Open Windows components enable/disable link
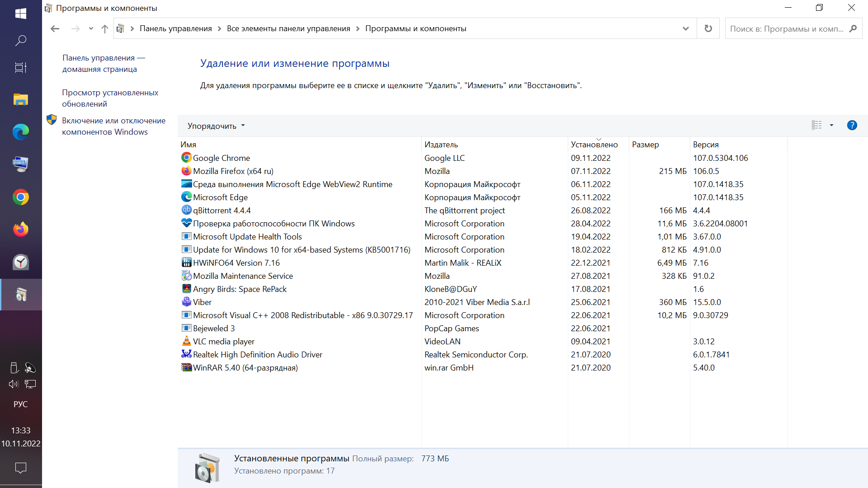 point(113,126)
